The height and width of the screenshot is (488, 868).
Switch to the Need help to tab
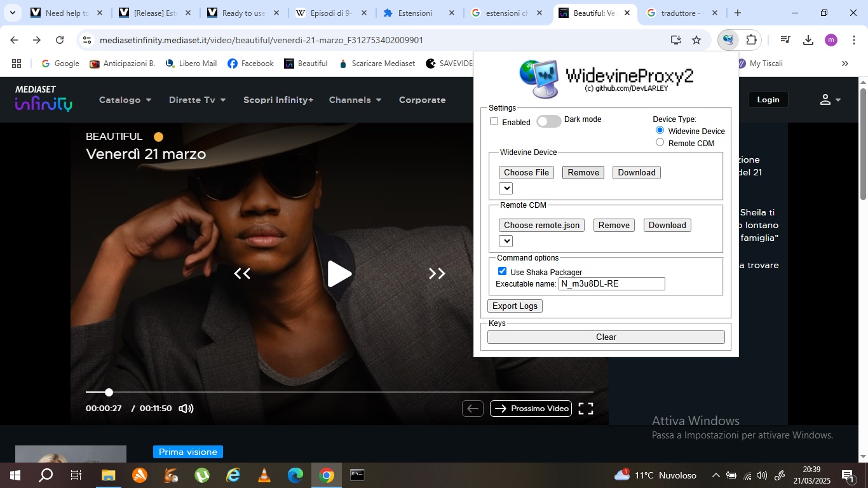67,13
